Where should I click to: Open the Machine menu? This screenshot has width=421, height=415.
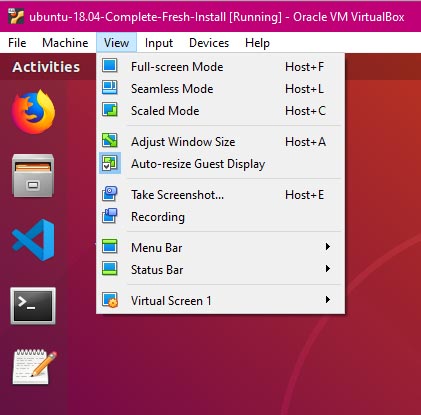coord(65,43)
